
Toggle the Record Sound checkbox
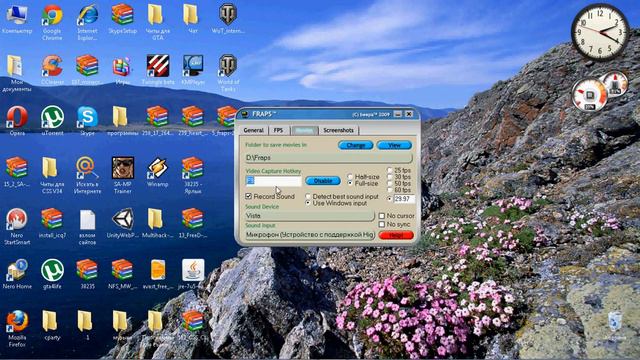(x=248, y=196)
